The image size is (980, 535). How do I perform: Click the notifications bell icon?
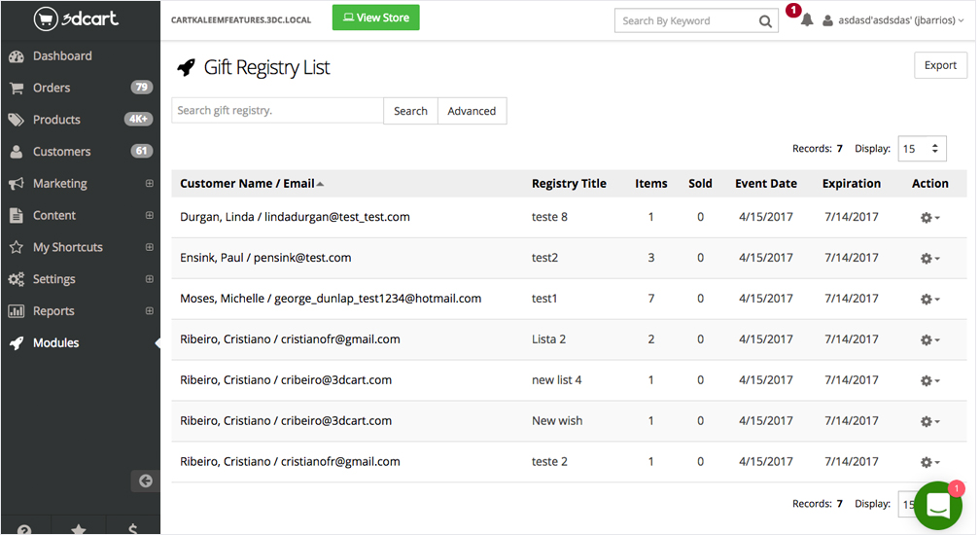pyautogui.click(x=806, y=20)
